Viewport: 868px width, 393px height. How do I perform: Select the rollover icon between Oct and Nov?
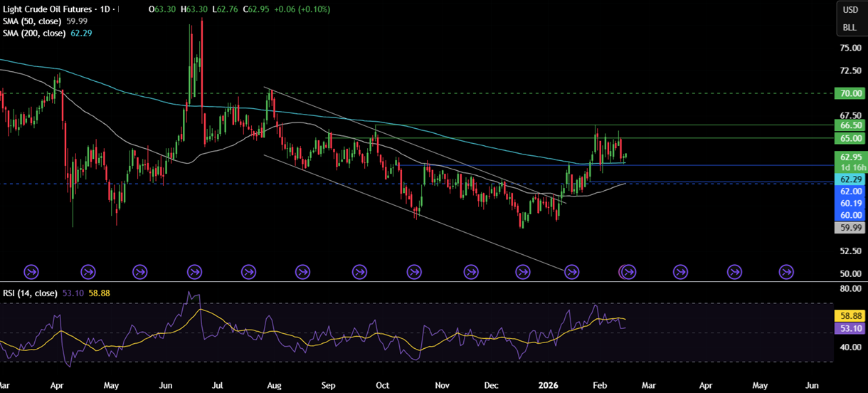coord(414,271)
